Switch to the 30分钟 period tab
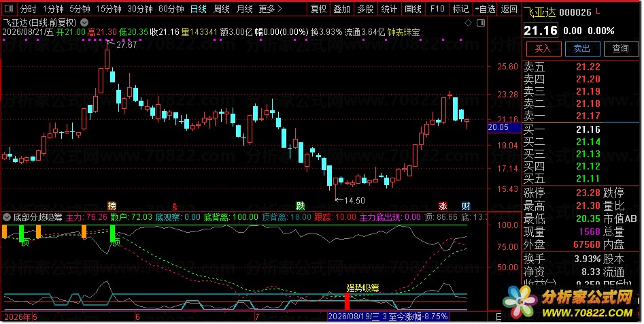This screenshot has width=644, height=324. coord(139,9)
